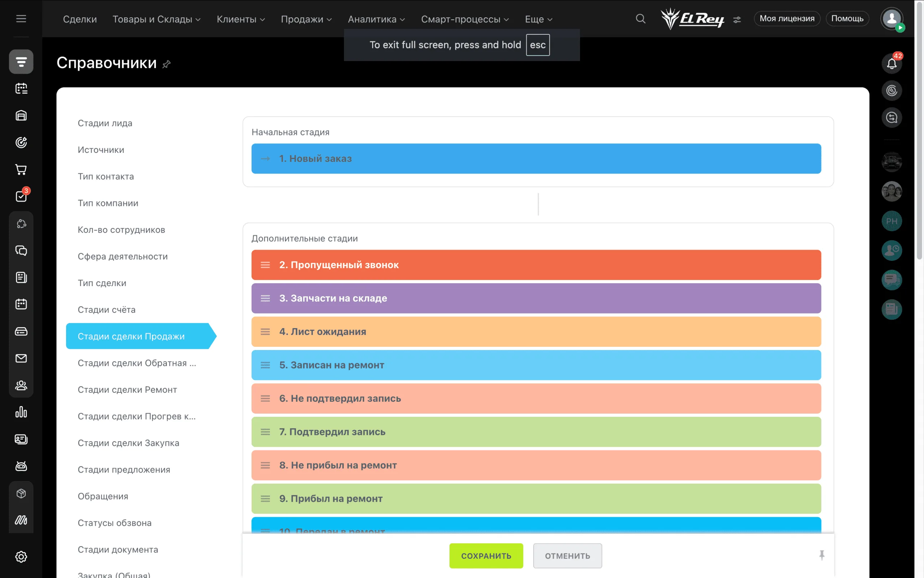Click the purple 3. Запчасти на складе stage
Viewport: 924px width, 578px height.
click(x=536, y=298)
